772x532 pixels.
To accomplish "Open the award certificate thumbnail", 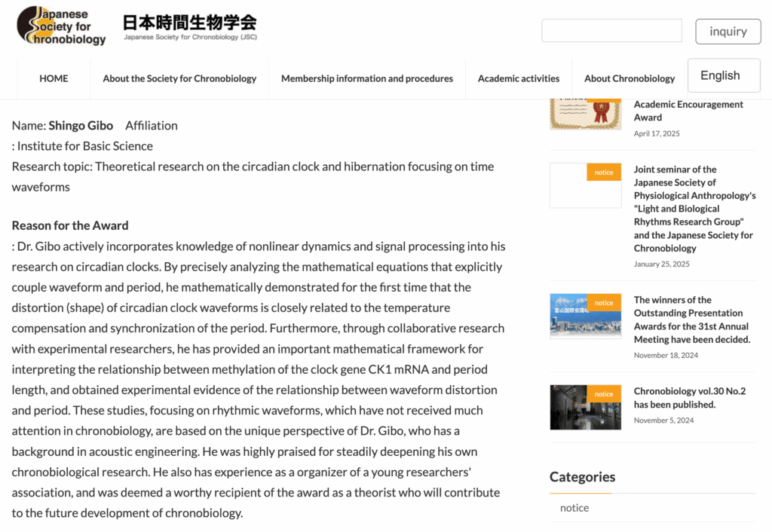I will [585, 114].
